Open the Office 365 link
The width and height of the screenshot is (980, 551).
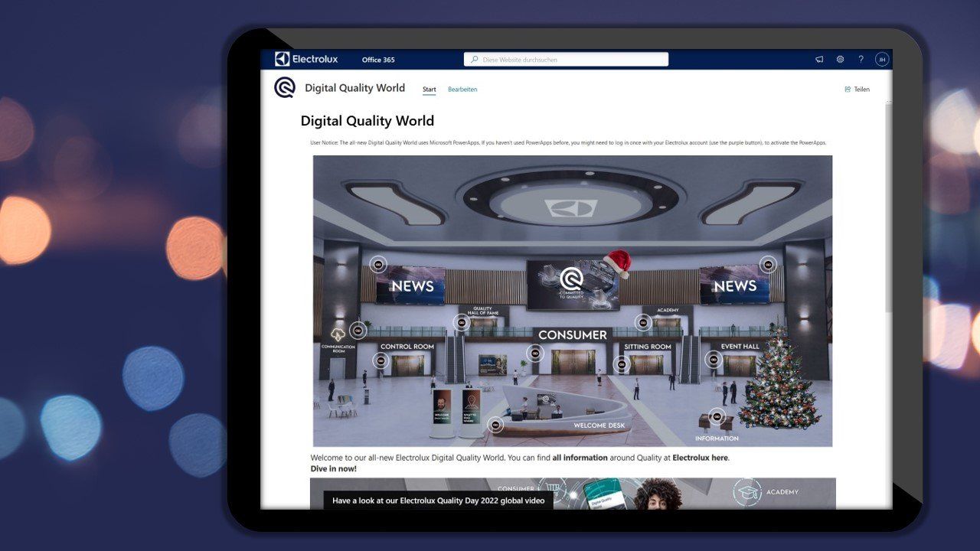378,60
